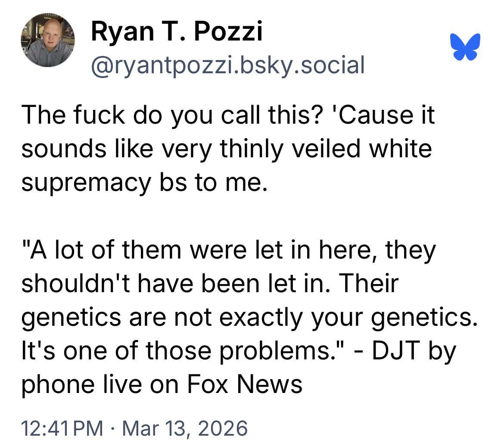Click the line "shouldn't have been let in. Their"
This screenshot has height=446, width=504.
click(210, 284)
